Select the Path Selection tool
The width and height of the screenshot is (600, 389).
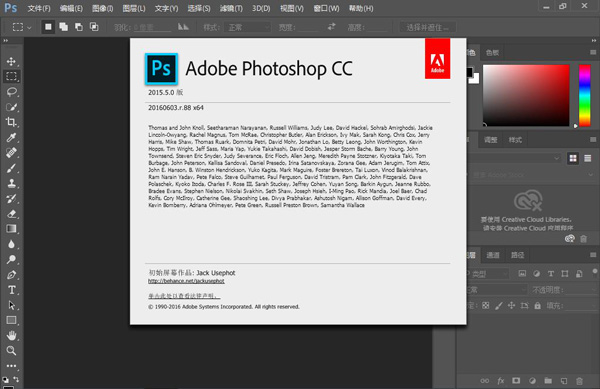(11, 305)
